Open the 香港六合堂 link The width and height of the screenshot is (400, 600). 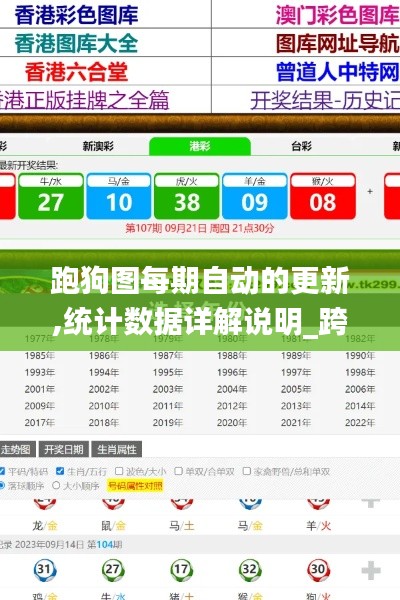pos(76,72)
